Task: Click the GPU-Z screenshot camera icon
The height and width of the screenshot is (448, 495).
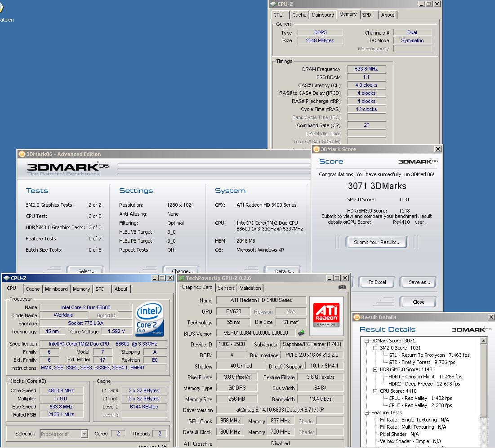Action: (342, 287)
